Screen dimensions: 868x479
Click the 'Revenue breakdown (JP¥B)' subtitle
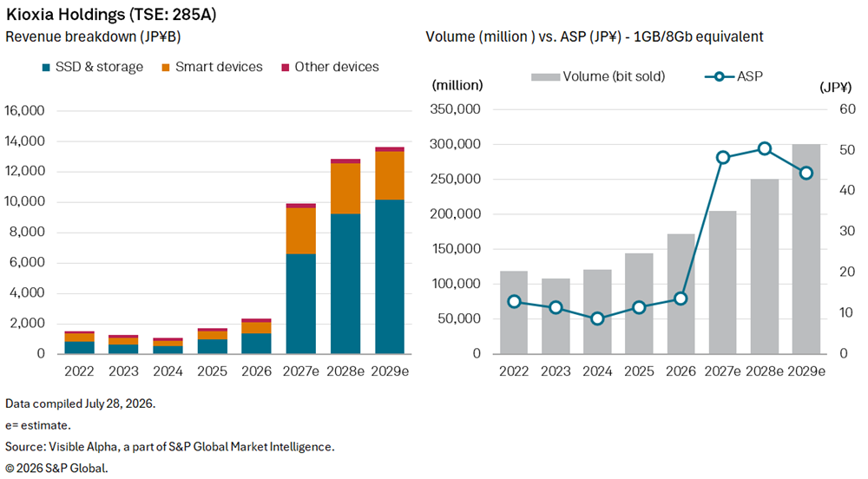click(93, 37)
